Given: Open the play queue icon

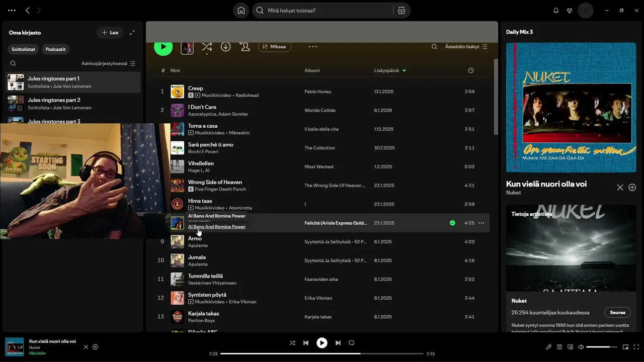Looking at the screenshot, I should [559, 347].
